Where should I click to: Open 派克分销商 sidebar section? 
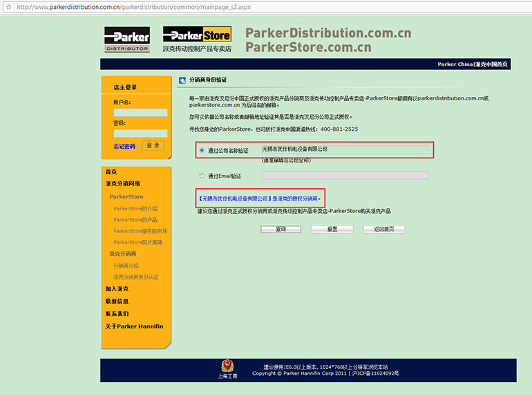tap(123, 254)
